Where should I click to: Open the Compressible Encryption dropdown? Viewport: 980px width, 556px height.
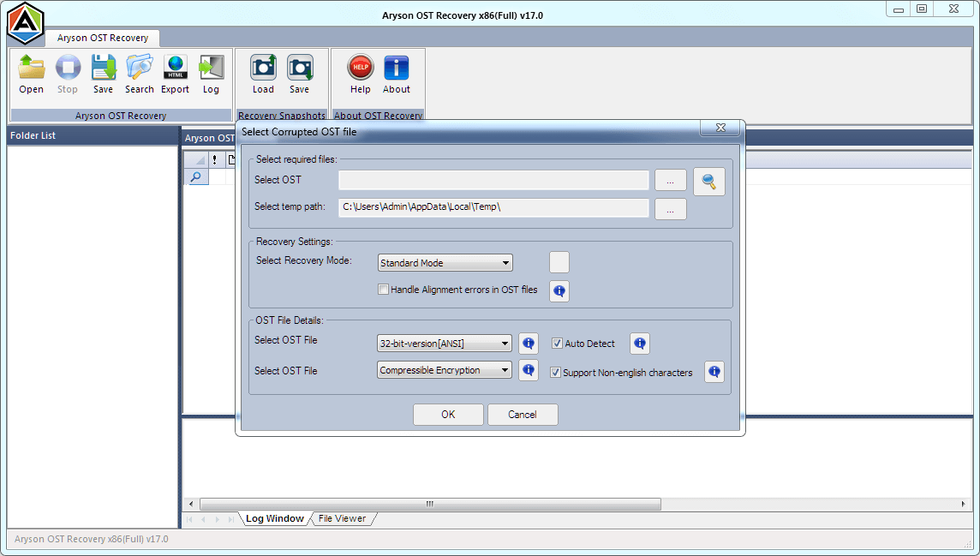coord(445,370)
